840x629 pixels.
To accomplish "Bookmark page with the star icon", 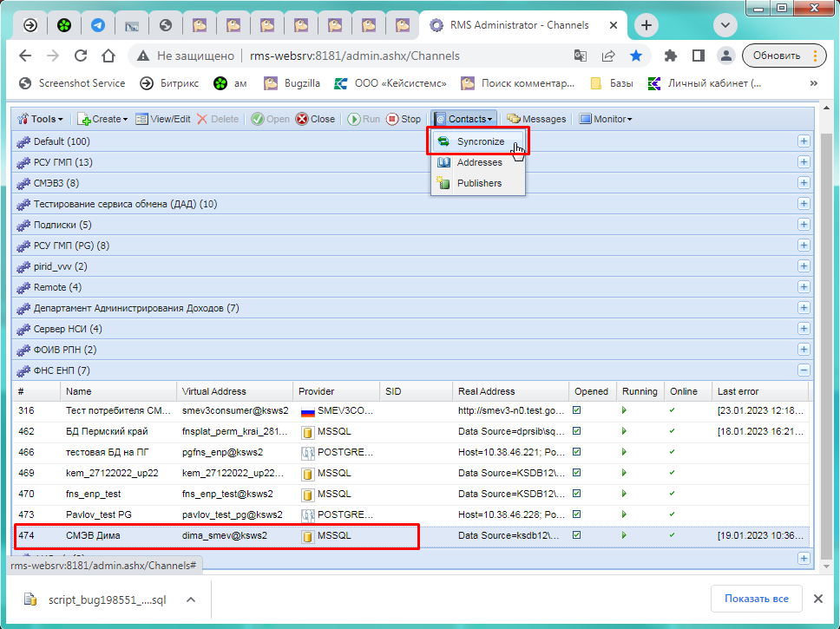I will click(x=636, y=56).
